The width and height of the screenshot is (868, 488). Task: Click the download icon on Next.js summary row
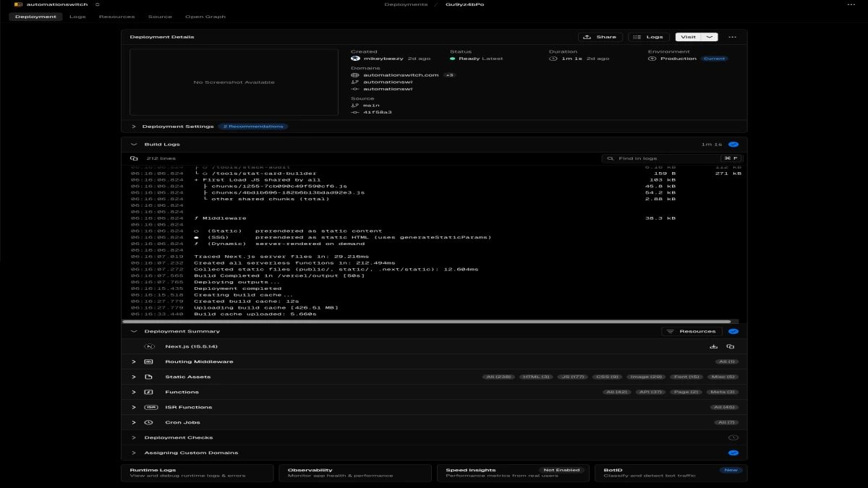(712, 346)
